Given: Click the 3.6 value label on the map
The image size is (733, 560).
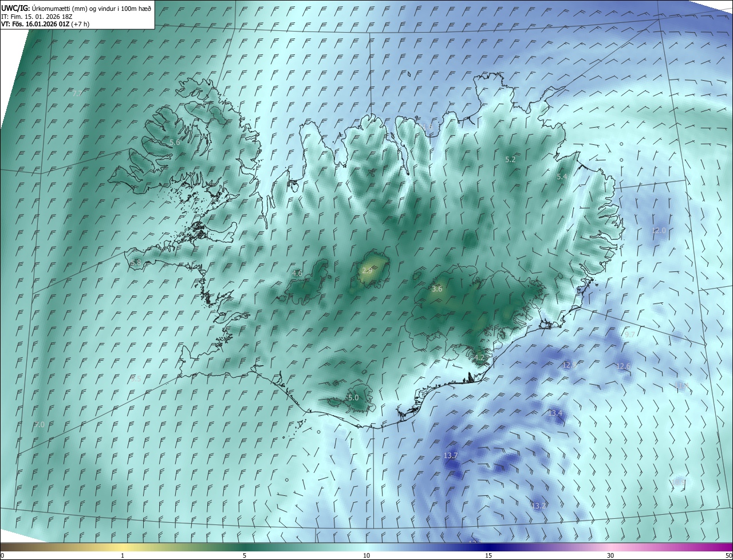Looking at the screenshot, I should (x=437, y=289).
